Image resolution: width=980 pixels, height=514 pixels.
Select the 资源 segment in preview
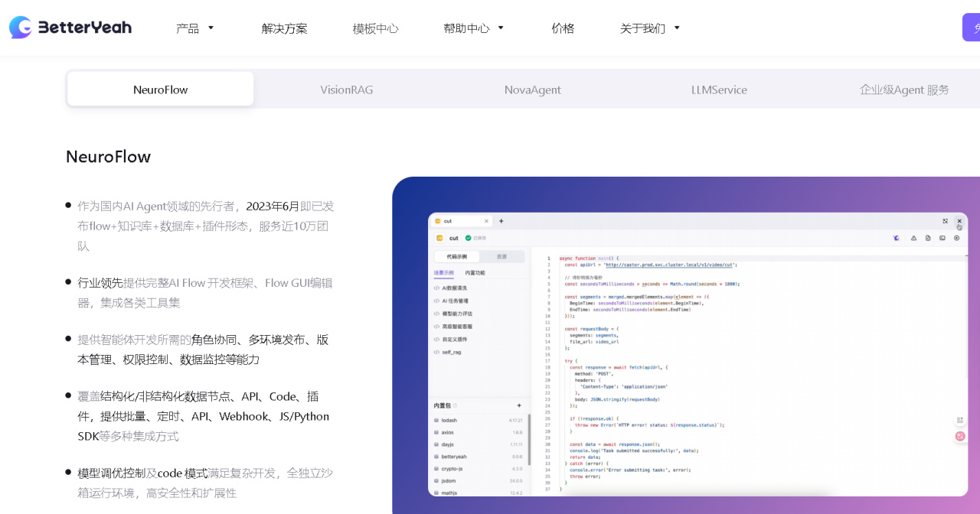tap(501, 257)
